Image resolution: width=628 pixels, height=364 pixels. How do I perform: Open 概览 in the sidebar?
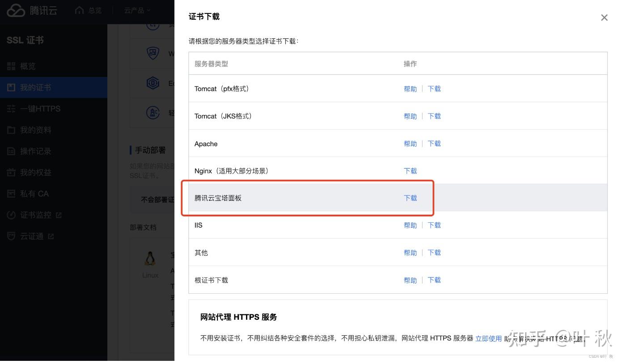click(28, 66)
